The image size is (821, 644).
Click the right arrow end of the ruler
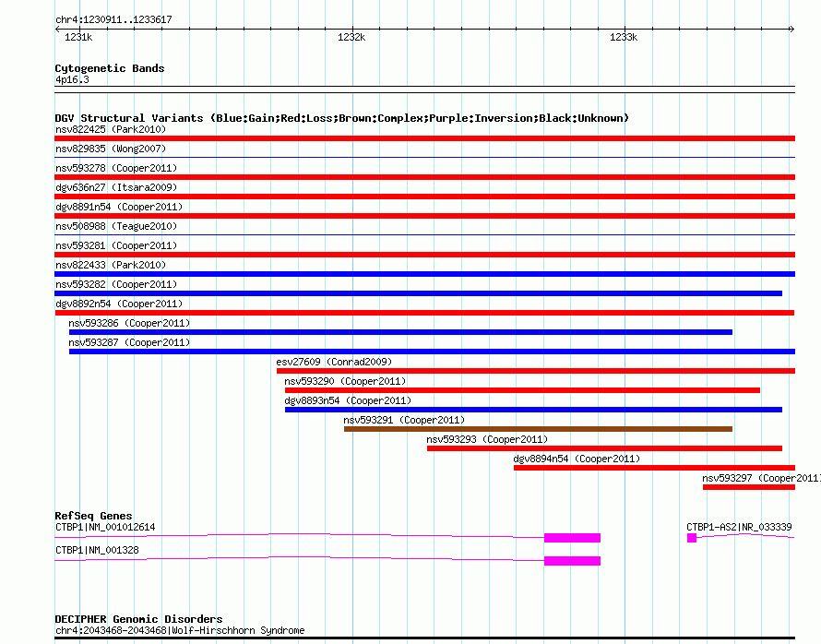pyautogui.click(x=791, y=30)
